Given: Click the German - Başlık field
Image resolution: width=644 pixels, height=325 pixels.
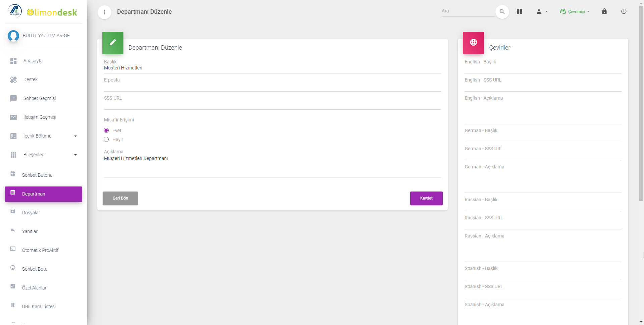Looking at the screenshot, I should (x=543, y=137).
